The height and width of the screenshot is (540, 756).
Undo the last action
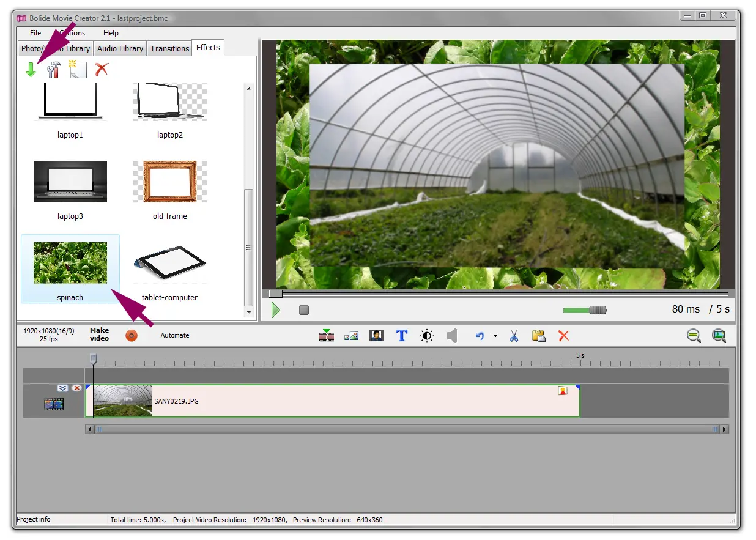click(x=480, y=336)
